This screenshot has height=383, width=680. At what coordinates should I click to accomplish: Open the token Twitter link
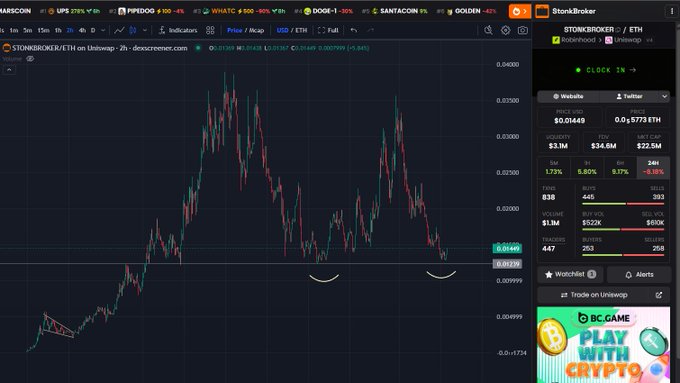[x=629, y=96]
